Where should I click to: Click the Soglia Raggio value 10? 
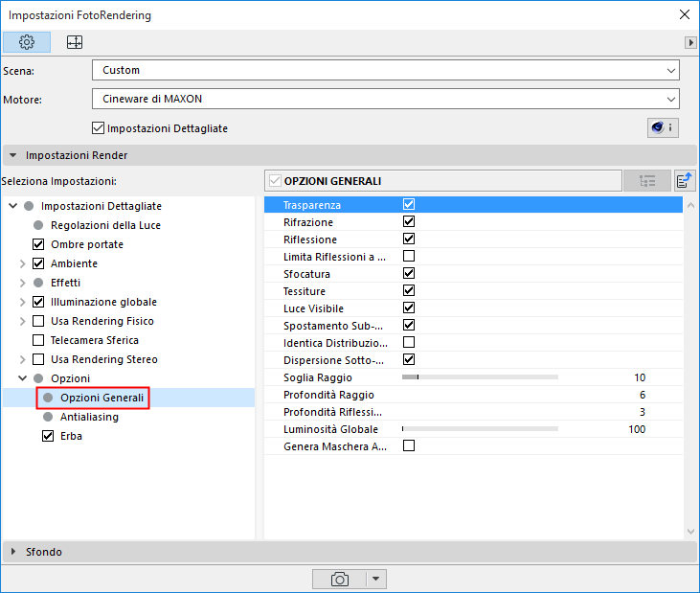(x=640, y=377)
